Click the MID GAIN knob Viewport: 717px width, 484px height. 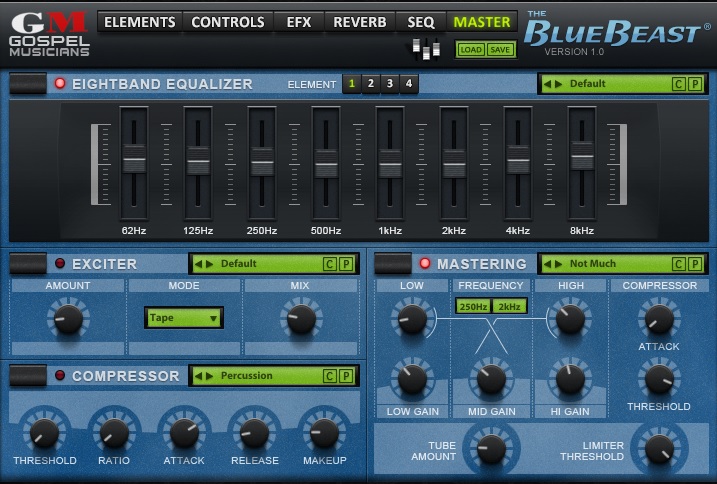tap(491, 379)
